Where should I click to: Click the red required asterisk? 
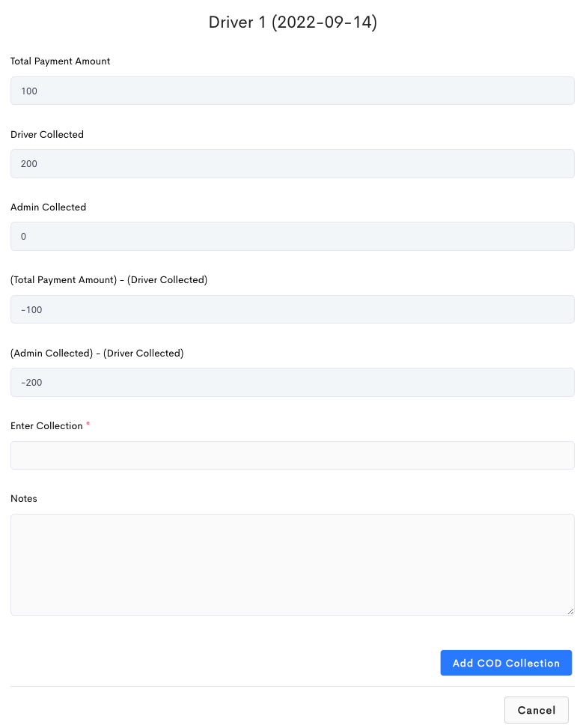click(x=88, y=423)
